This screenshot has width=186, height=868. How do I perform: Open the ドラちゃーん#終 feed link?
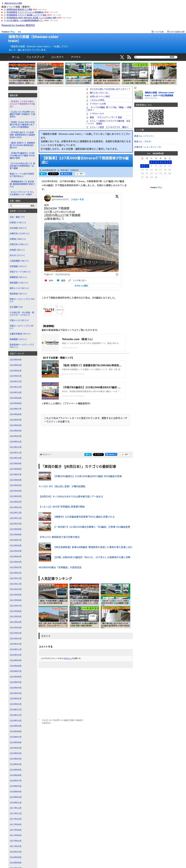click(x=98, y=104)
